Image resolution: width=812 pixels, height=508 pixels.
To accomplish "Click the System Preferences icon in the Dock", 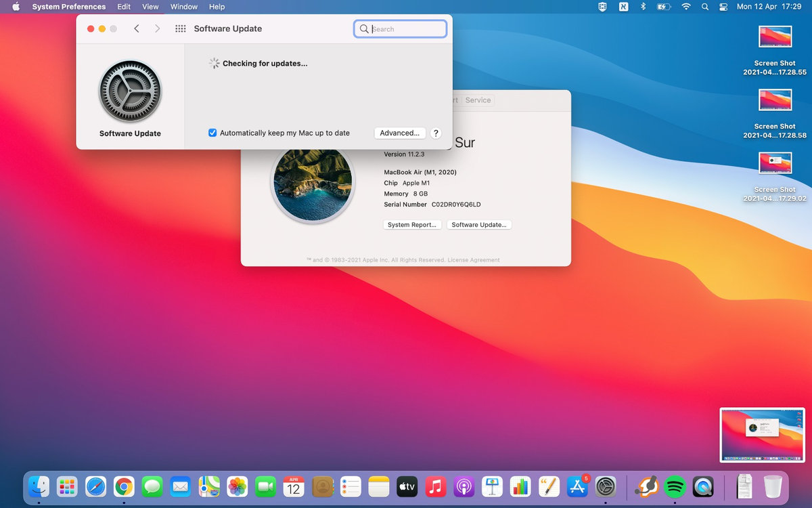I will pos(605,486).
